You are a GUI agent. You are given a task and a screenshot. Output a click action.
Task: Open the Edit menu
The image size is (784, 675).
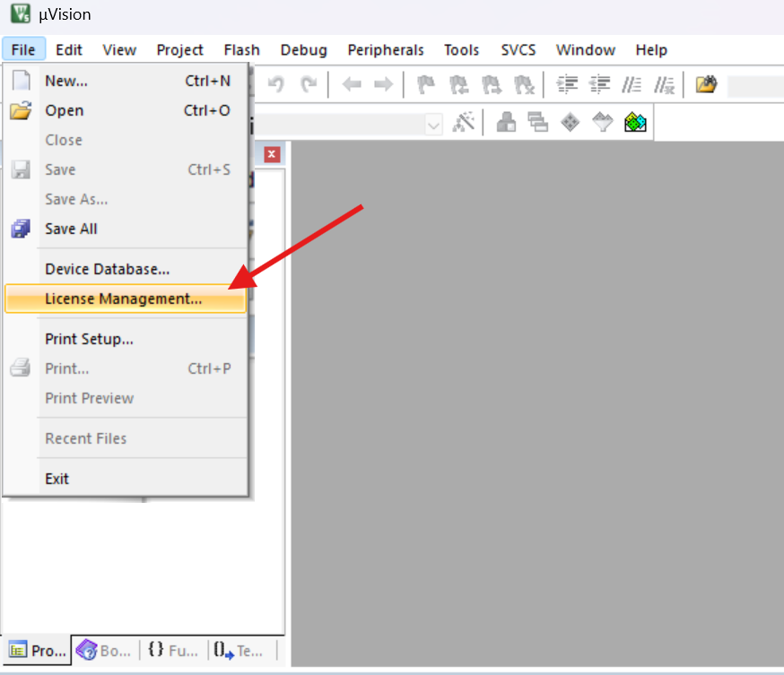[x=68, y=50]
